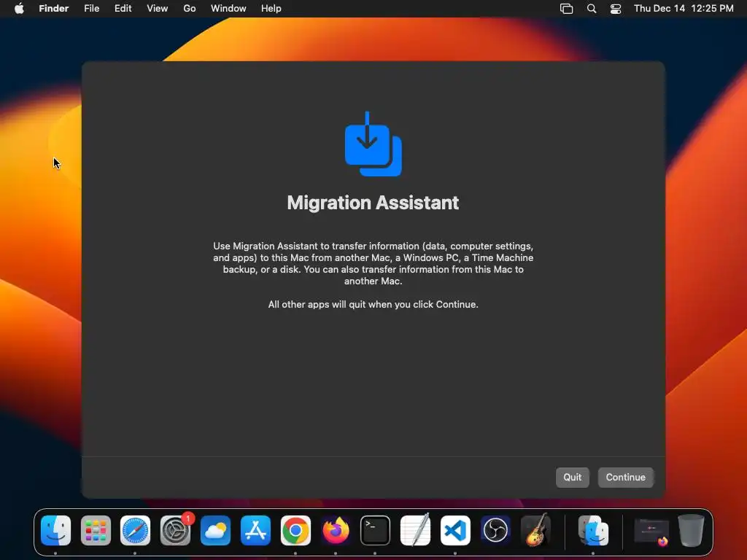The height and width of the screenshot is (560, 747).
Task: Open the Finder menu in menu bar
Action: (54, 9)
